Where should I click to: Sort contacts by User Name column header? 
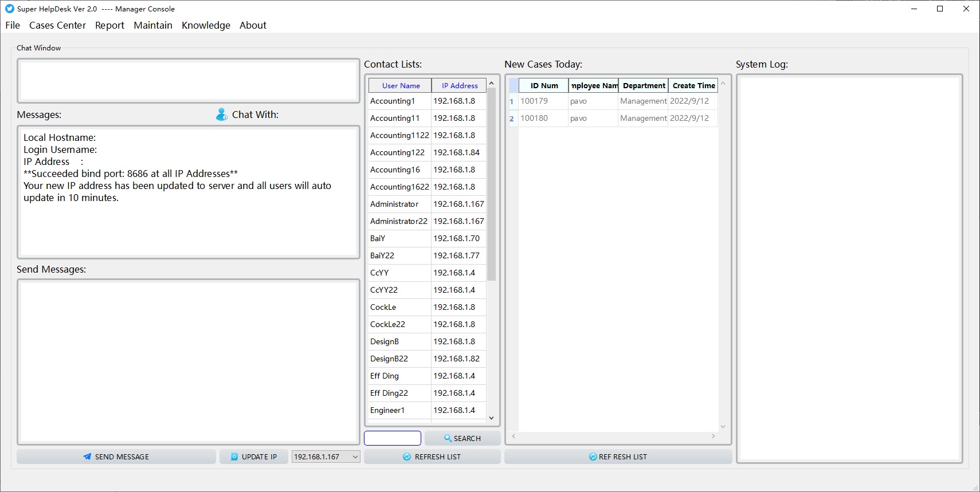pyautogui.click(x=401, y=85)
